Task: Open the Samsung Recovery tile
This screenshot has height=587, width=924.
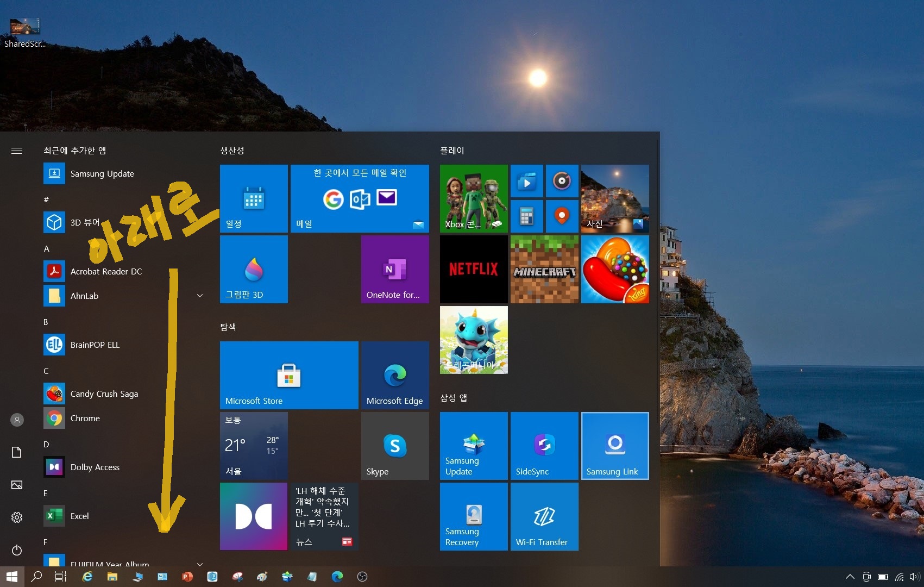Action: point(474,516)
